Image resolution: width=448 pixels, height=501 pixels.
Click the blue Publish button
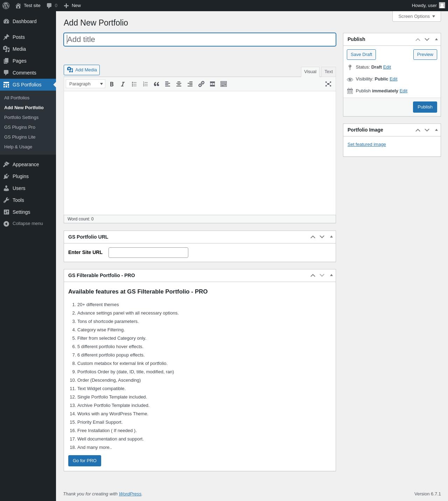coord(425,107)
